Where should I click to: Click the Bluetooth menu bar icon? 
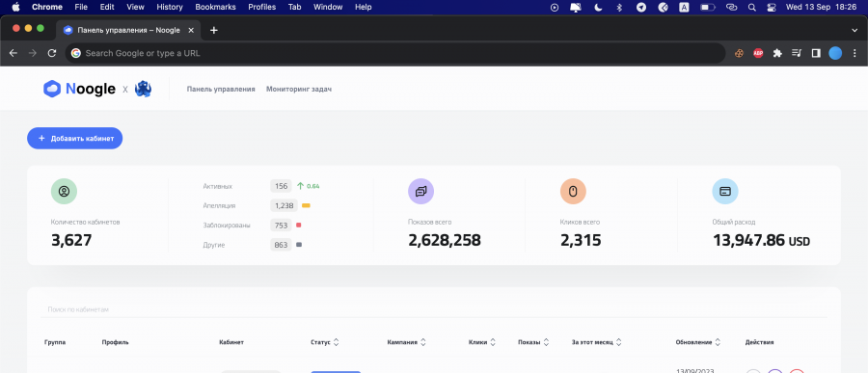click(x=619, y=7)
